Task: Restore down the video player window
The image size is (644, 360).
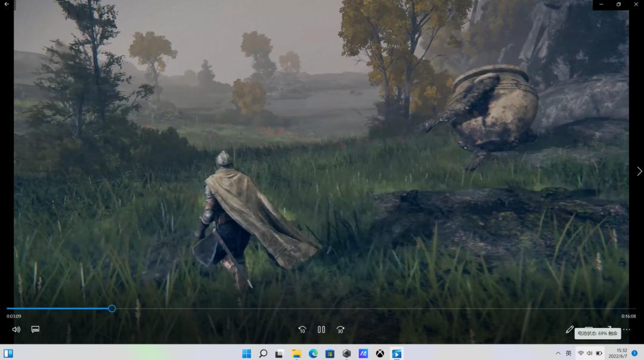Action: (x=618, y=5)
